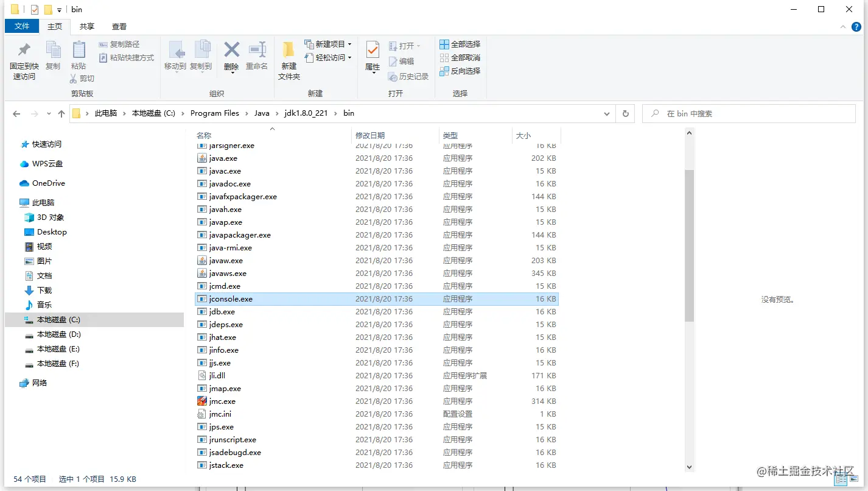868x491 pixels.
Task: Navigate back with the back arrow
Action: coord(16,114)
